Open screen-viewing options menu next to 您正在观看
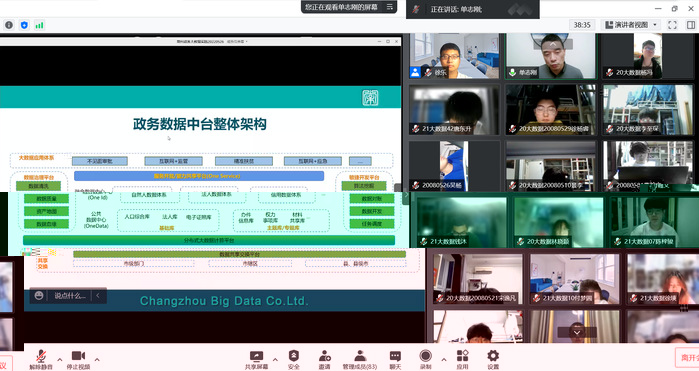 pos(389,7)
